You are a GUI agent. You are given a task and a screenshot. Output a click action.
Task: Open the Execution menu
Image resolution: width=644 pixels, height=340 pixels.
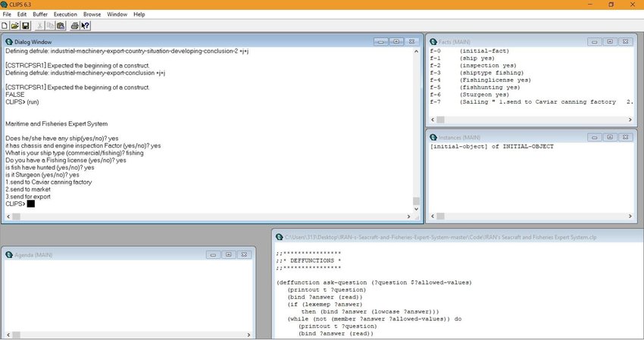[x=65, y=14]
